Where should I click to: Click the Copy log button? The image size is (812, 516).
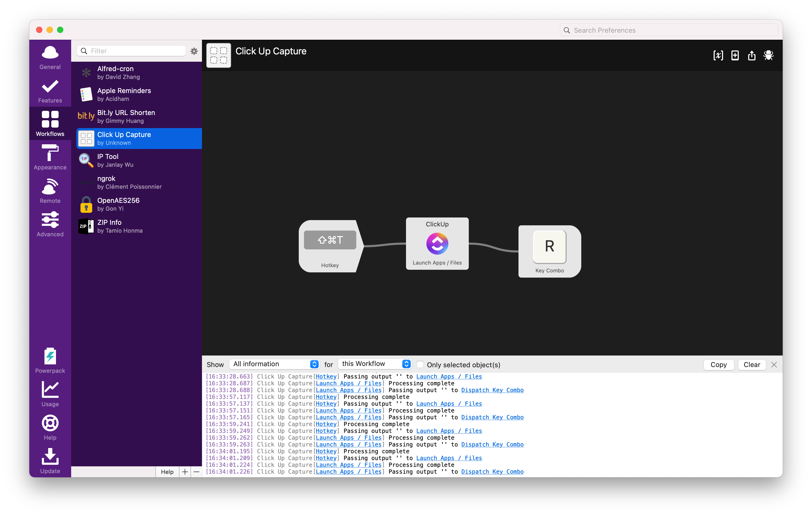click(x=718, y=365)
